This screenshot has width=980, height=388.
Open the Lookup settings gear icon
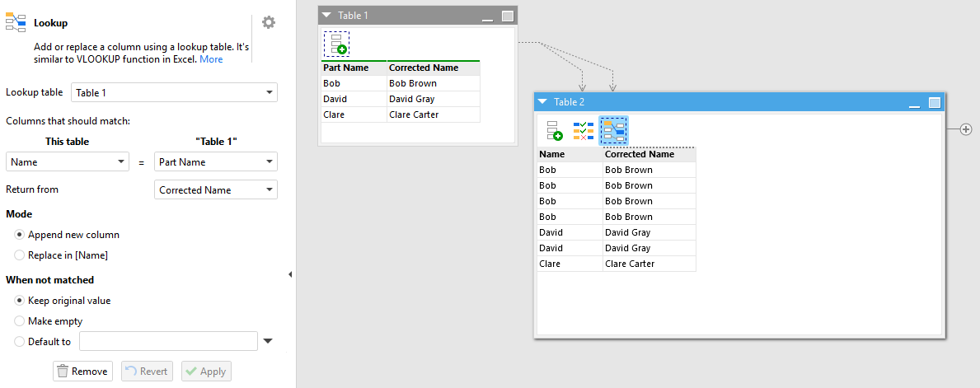(268, 22)
